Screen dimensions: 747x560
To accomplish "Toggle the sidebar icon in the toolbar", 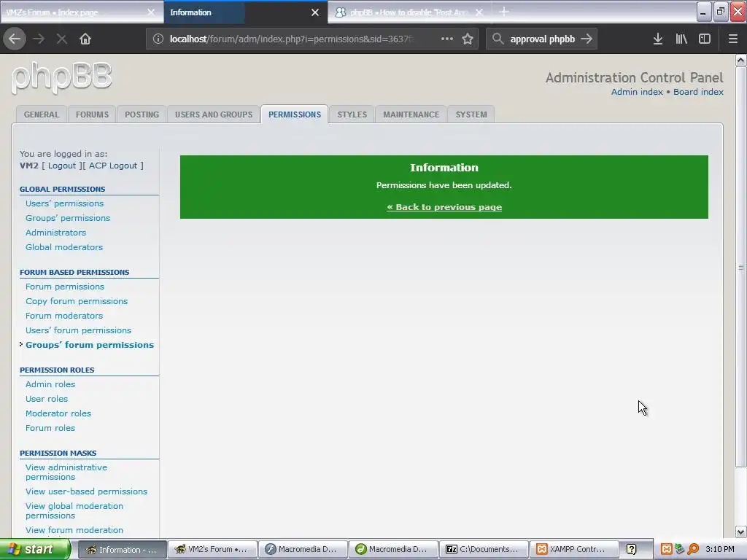I will pos(705,39).
